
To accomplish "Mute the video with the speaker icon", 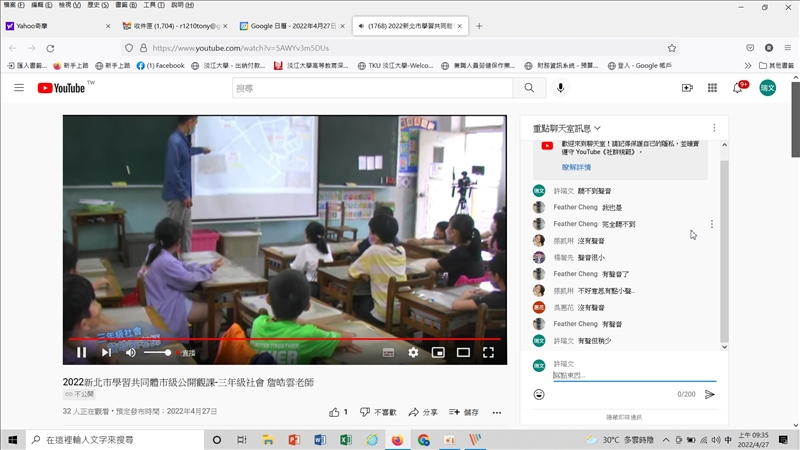I will [x=130, y=352].
